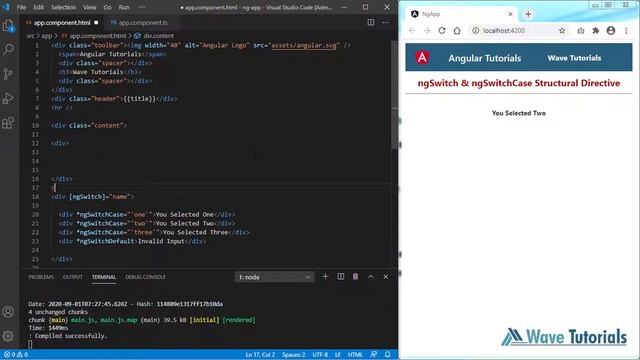Open a new browser tab
640x360 pixels.
click(x=528, y=14)
